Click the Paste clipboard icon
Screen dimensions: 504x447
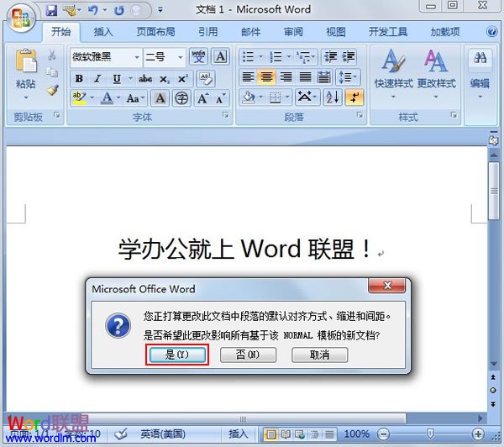[x=26, y=60]
